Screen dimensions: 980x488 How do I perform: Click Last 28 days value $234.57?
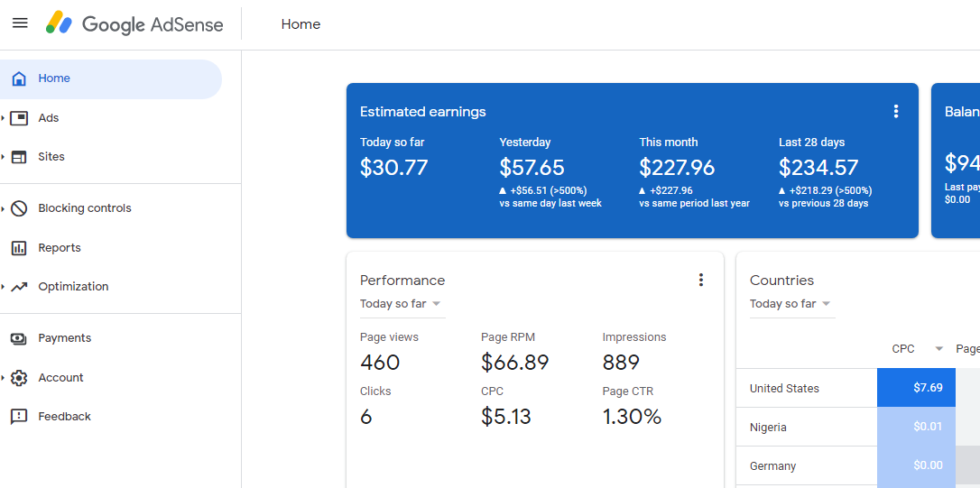pyautogui.click(x=818, y=168)
